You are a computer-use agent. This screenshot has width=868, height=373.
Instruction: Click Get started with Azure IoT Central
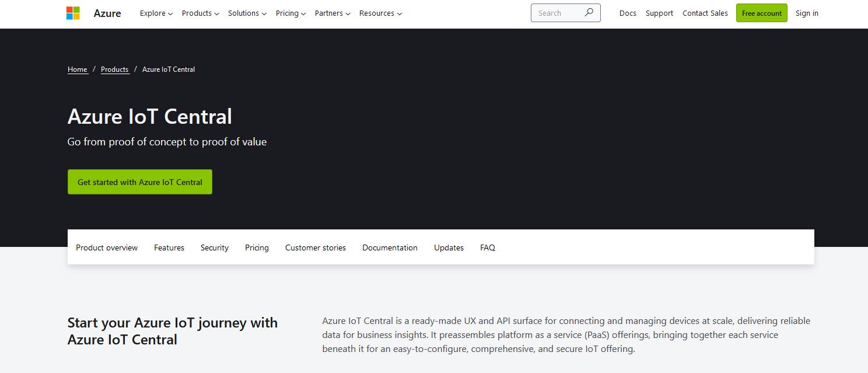pyautogui.click(x=140, y=182)
